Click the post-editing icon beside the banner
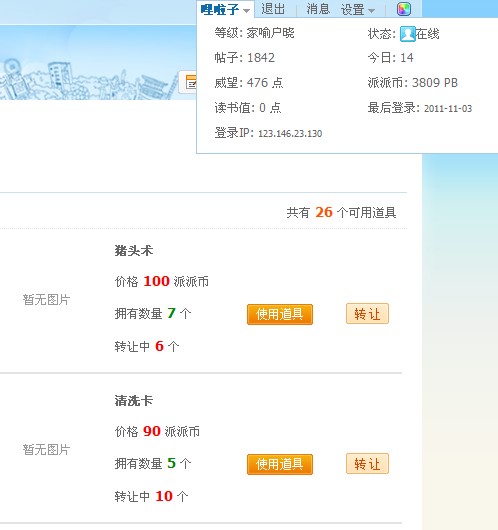 tap(189, 82)
